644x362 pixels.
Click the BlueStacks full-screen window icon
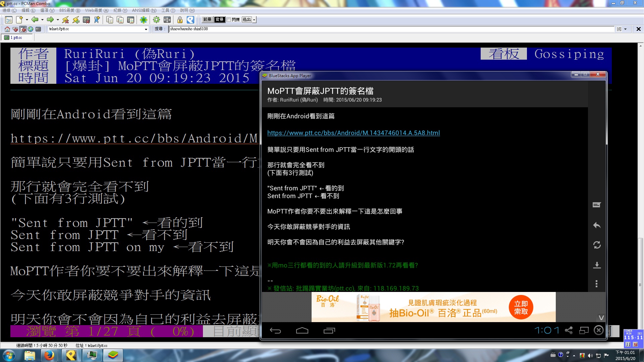[584, 330]
